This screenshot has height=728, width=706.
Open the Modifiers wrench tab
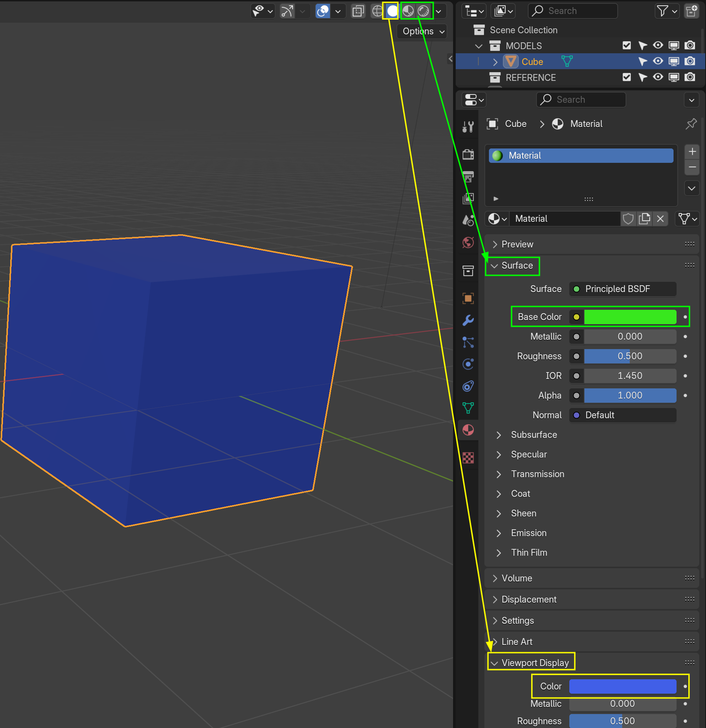pos(468,320)
